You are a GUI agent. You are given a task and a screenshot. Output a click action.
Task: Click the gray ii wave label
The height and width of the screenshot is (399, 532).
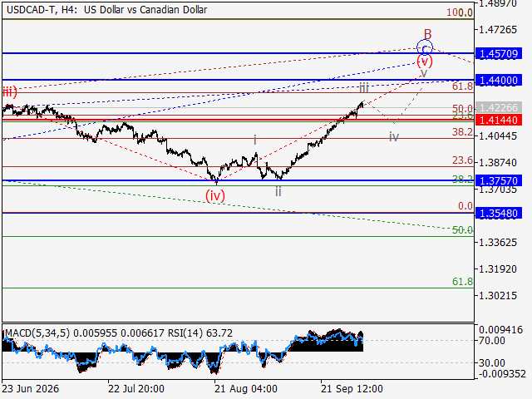tap(278, 192)
